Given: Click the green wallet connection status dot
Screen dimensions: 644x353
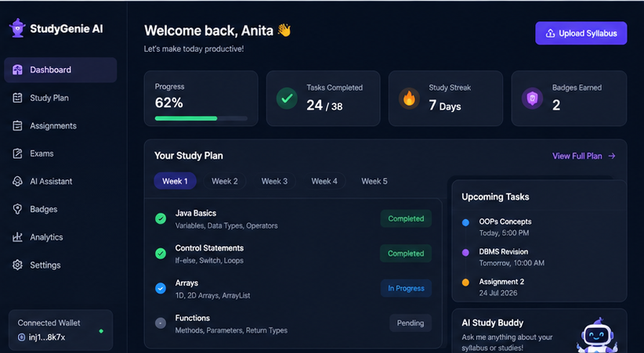Looking at the screenshot, I should pos(101,331).
